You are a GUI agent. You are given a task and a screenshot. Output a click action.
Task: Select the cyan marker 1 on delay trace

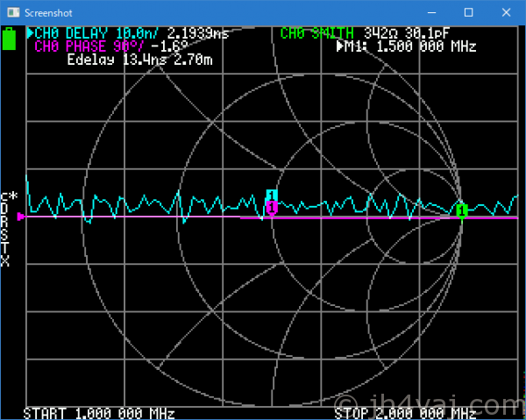272,195
